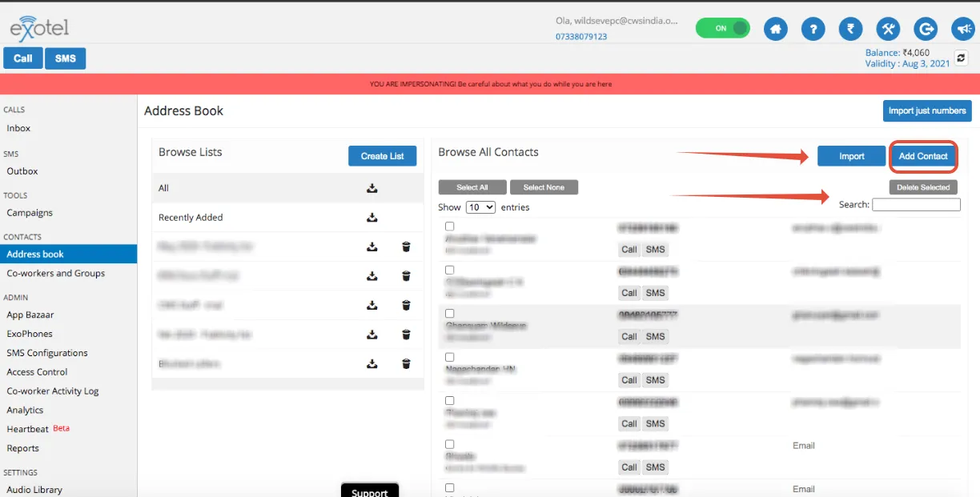Viewport: 980px width, 497px height.
Task: Click the Ghanyam Wildsave contact name
Action: 486,326
